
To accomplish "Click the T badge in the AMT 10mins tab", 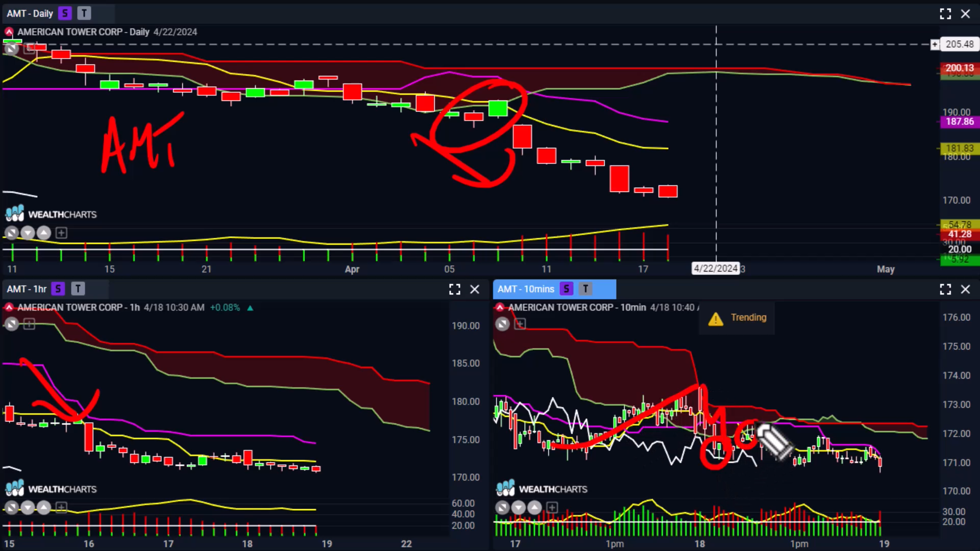I will 585,289.
